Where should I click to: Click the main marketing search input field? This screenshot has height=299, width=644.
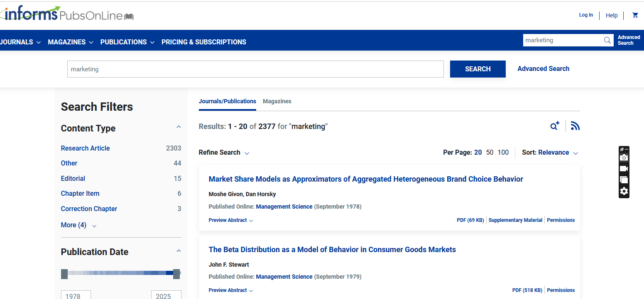(x=255, y=69)
